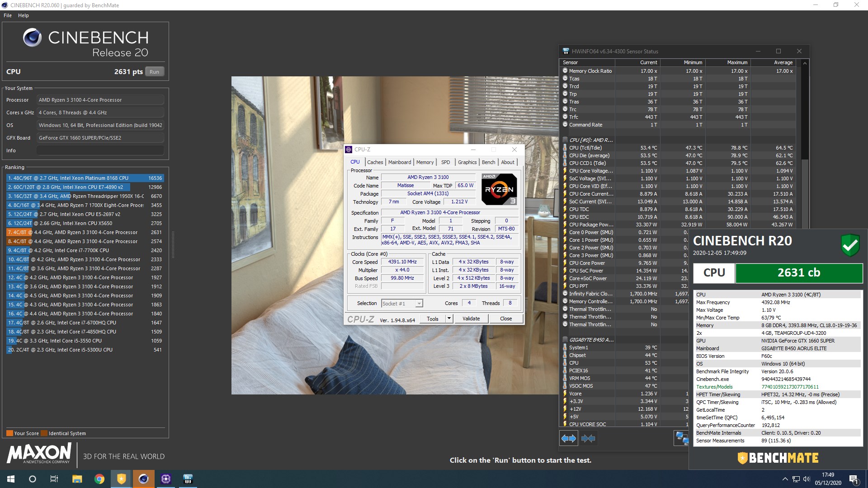Click the Your Score orange legend swatch
The width and height of the screenshot is (868, 488).
tap(9, 433)
